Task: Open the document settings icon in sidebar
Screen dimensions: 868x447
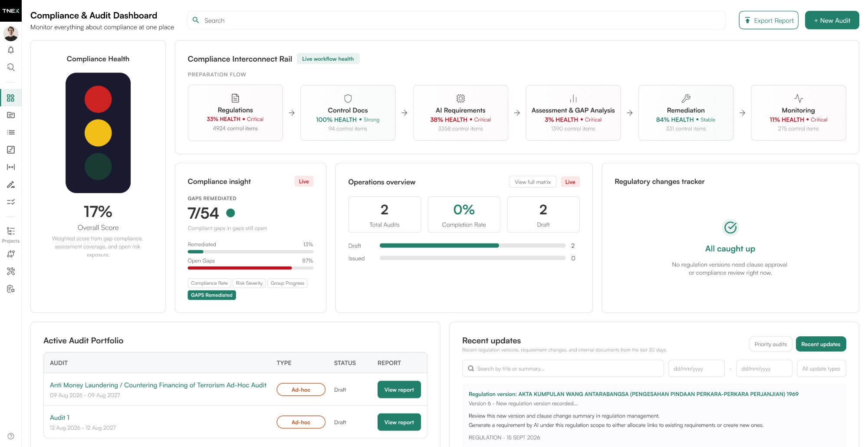Action: coord(11,289)
